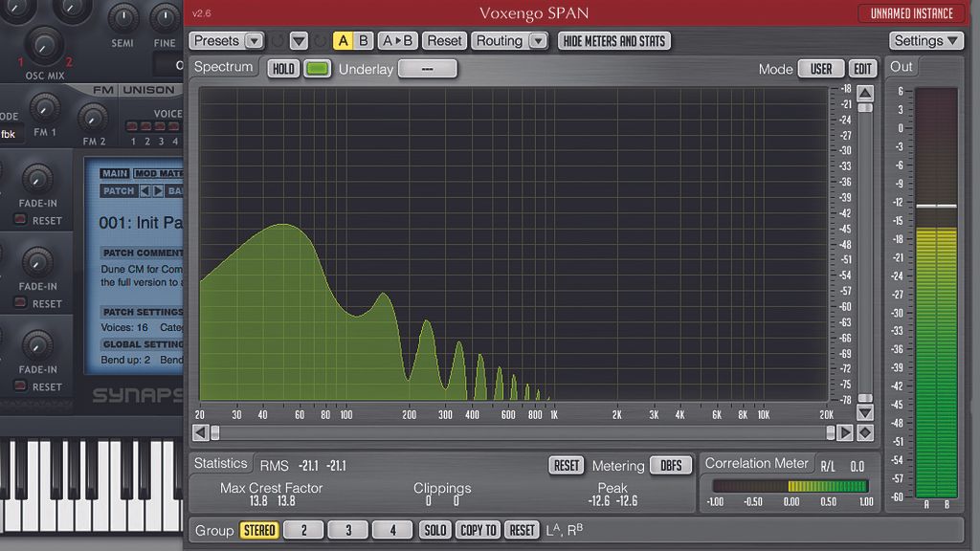The image size is (980, 551).
Task: Enable SOLO for the current group
Action: tap(434, 529)
